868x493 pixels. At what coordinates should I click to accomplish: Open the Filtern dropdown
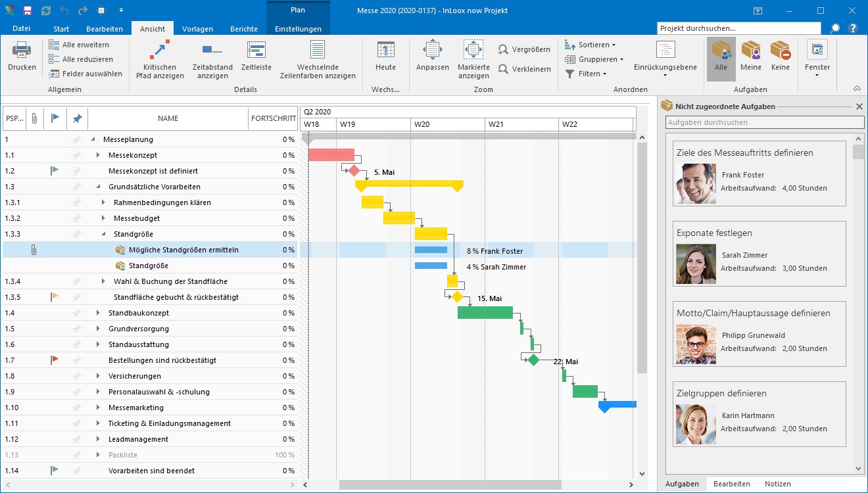(587, 74)
